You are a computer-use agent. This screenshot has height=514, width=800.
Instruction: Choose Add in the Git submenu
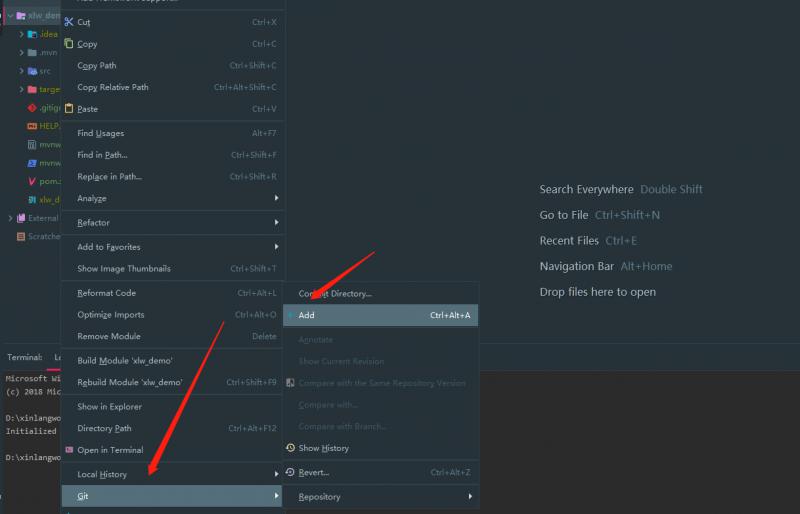(381, 315)
